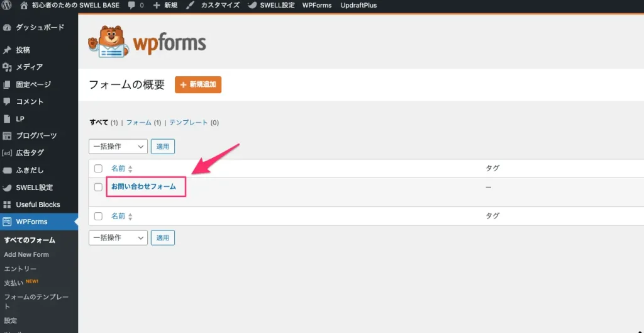The height and width of the screenshot is (333, 644).
Task: Open the top 一括操作 dropdown
Action: (118, 146)
